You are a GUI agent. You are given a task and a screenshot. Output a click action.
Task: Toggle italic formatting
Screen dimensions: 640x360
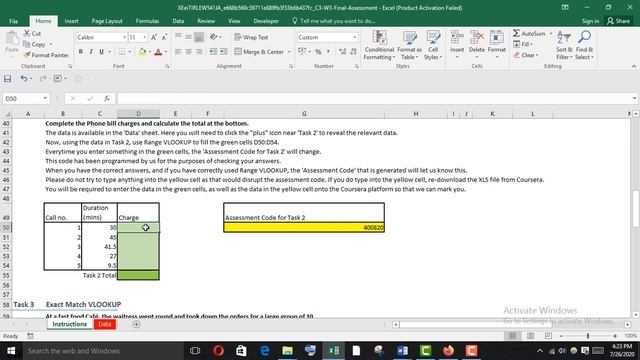point(91,52)
